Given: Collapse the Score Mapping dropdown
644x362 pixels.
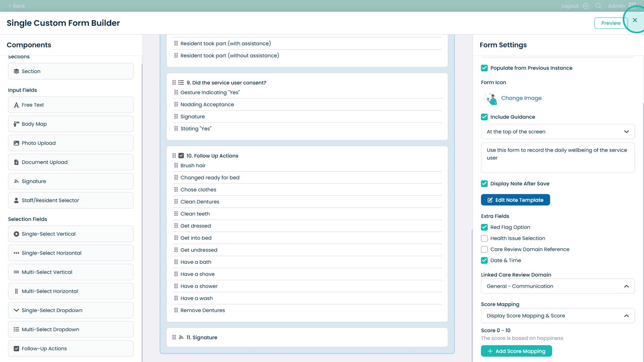Looking at the screenshot, I should [x=558, y=316].
